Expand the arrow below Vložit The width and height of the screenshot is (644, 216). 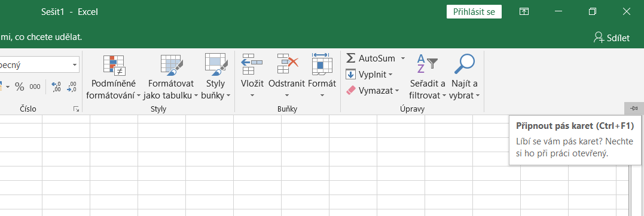click(x=252, y=95)
